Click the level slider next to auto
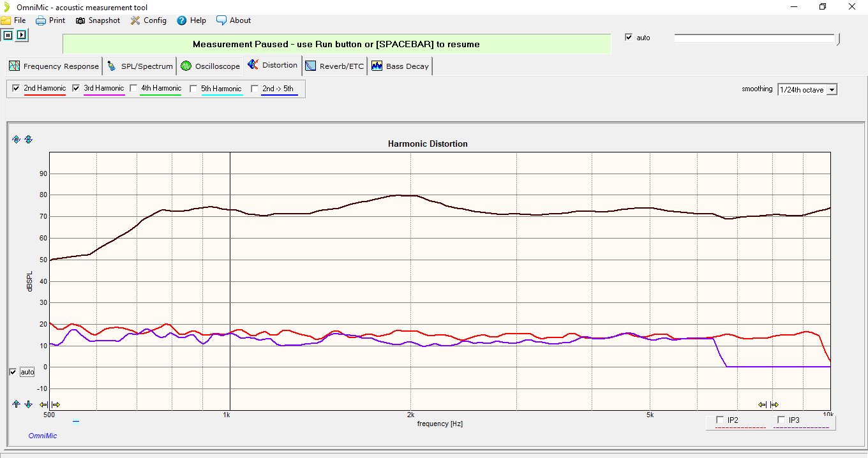This screenshot has width=868, height=458. pos(756,39)
